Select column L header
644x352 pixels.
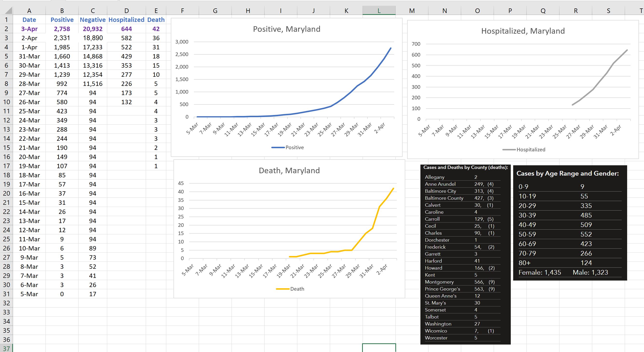379,11
